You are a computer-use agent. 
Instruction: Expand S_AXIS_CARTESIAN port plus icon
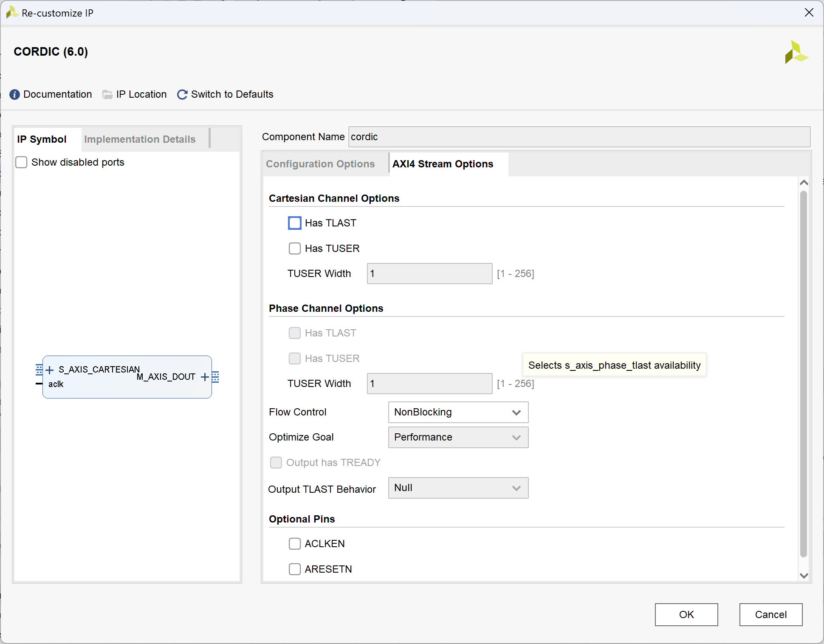coord(50,370)
